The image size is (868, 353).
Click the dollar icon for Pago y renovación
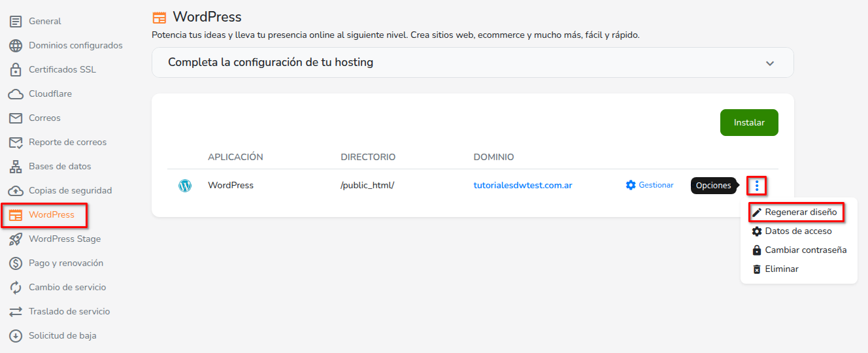point(16,263)
